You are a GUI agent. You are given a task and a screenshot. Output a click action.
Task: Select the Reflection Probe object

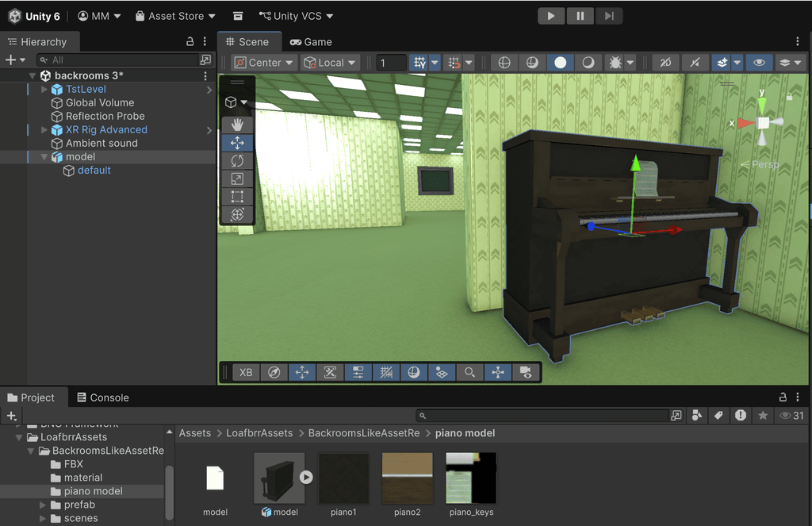pos(105,116)
